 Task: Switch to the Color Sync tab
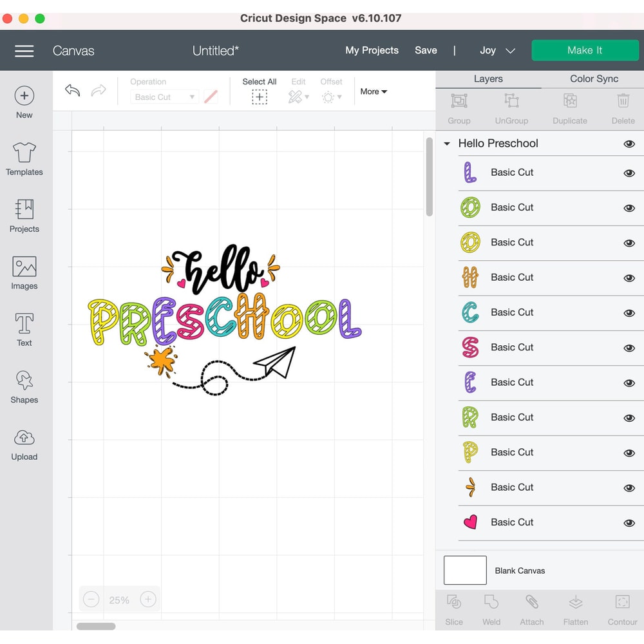[592, 79]
